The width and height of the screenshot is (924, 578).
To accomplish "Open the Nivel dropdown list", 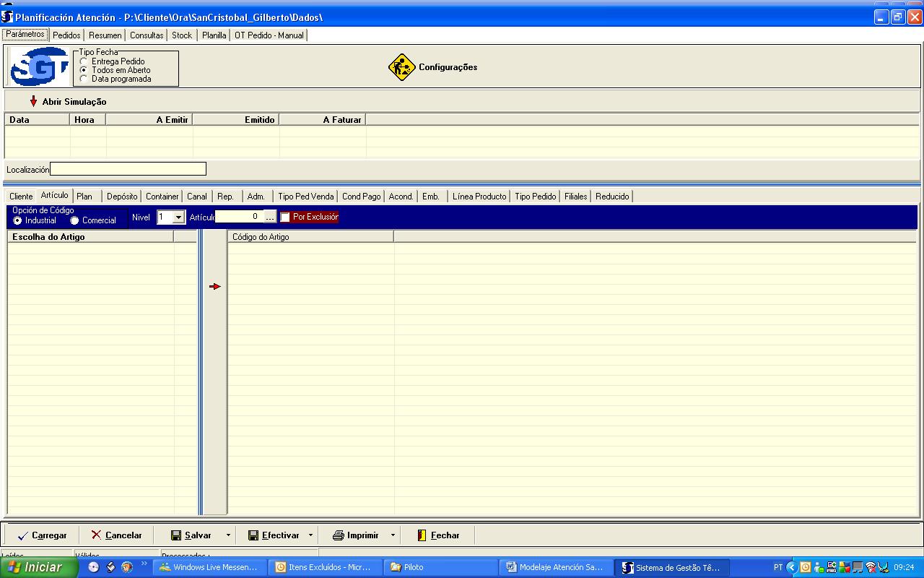I will tap(178, 217).
